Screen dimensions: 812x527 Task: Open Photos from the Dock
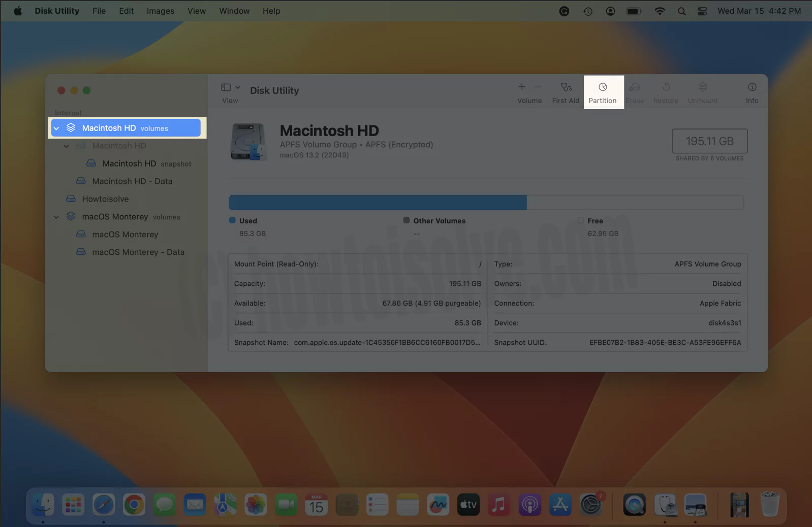pyautogui.click(x=256, y=505)
